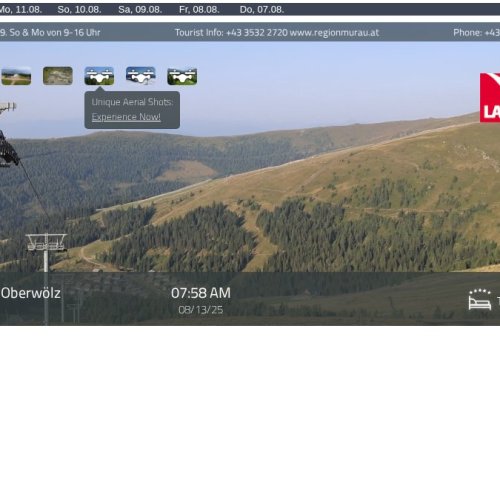Viewport: 500px width, 500px height.
Task: Select the Sa, 09.08. date tab
Action: tap(140, 10)
